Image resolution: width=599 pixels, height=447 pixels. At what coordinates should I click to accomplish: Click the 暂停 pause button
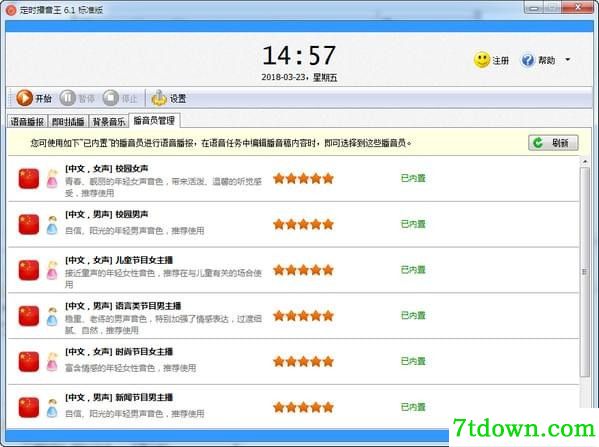[x=77, y=98]
